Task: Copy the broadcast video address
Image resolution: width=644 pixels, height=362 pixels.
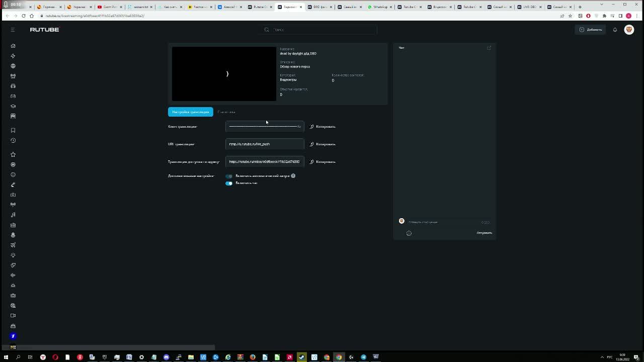Action: tap(323, 162)
